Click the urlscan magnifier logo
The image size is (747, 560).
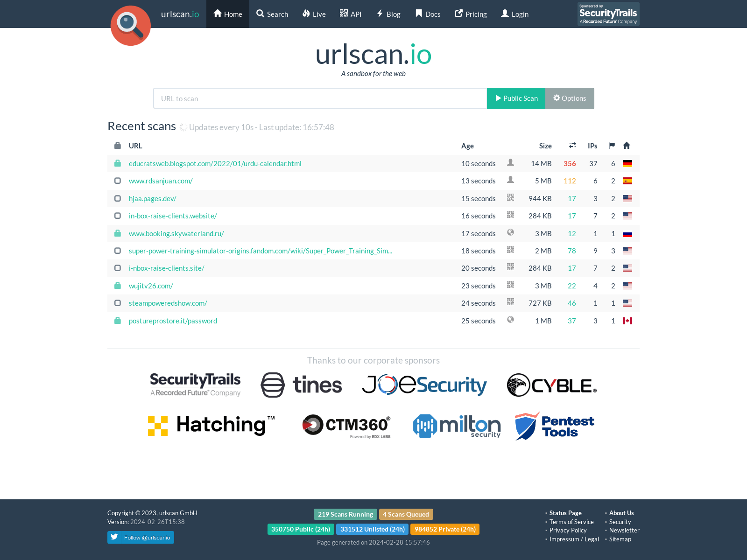pyautogui.click(x=131, y=26)
